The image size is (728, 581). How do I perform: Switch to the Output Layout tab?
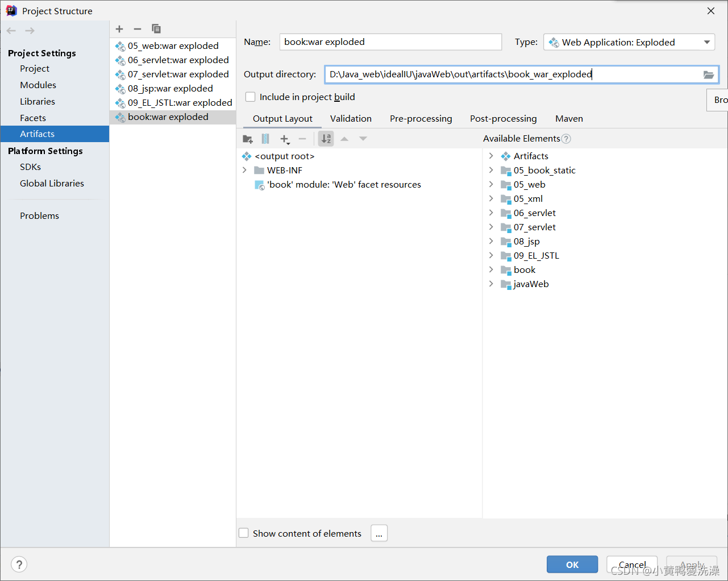point(282,119)
